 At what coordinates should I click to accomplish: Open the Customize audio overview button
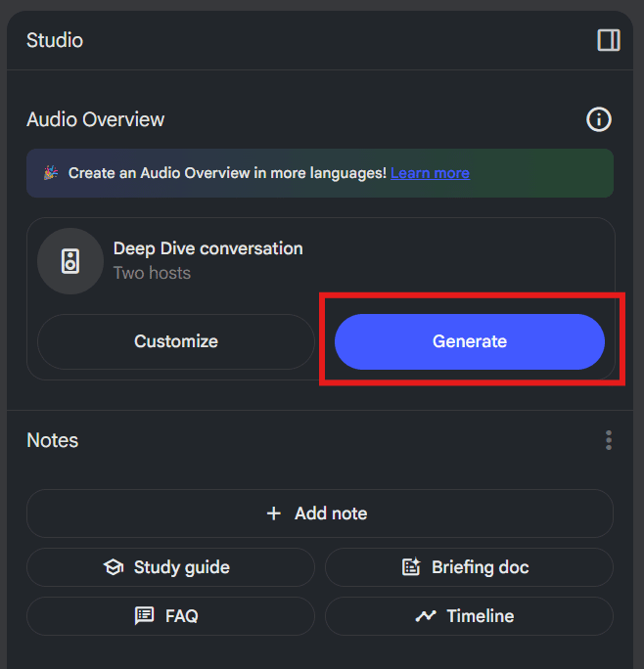(x=176, y=341)
